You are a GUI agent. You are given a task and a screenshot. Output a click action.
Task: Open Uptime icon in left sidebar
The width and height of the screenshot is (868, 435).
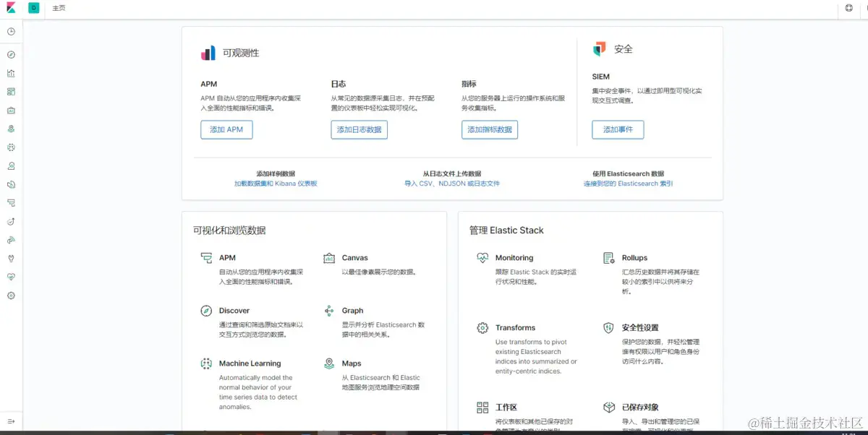click(x=11, y=221)
